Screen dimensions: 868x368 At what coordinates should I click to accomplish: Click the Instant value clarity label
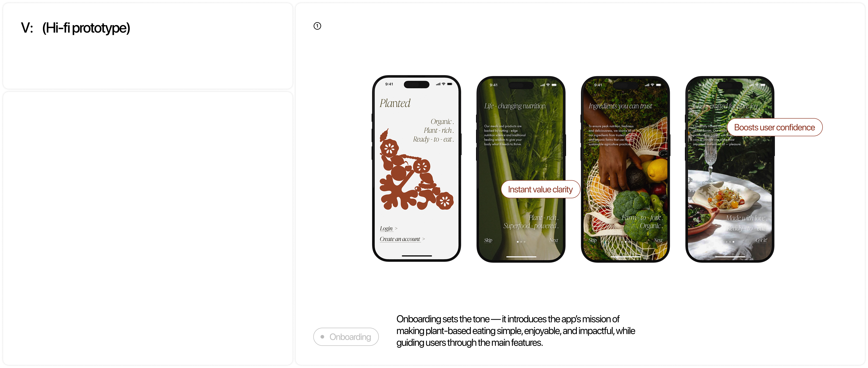click(x=540, y=190)
